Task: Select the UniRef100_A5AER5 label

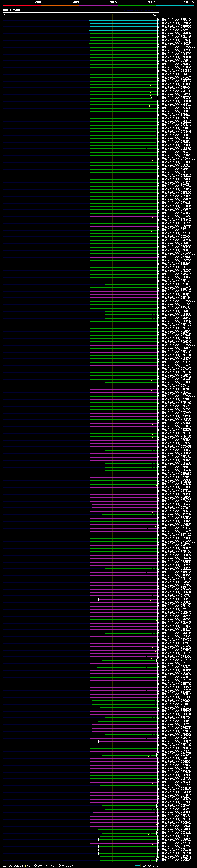Action: (x=177, y=54)
